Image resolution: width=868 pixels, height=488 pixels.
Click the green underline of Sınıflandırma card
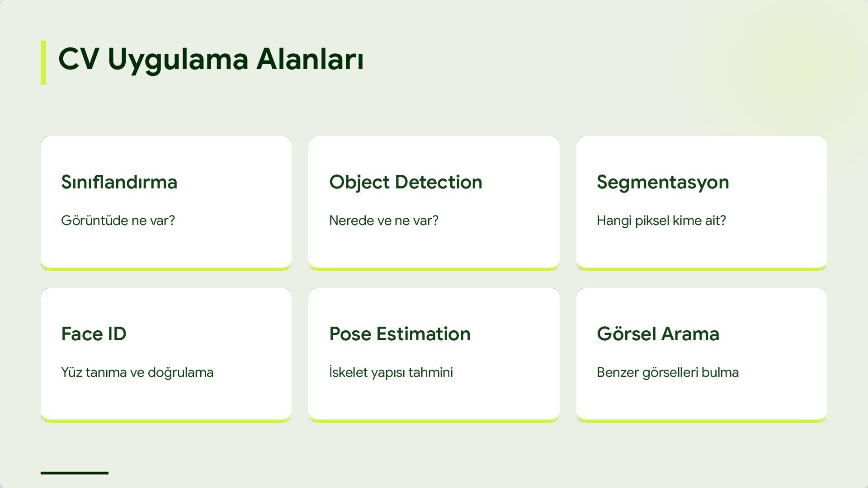(166, 269)
